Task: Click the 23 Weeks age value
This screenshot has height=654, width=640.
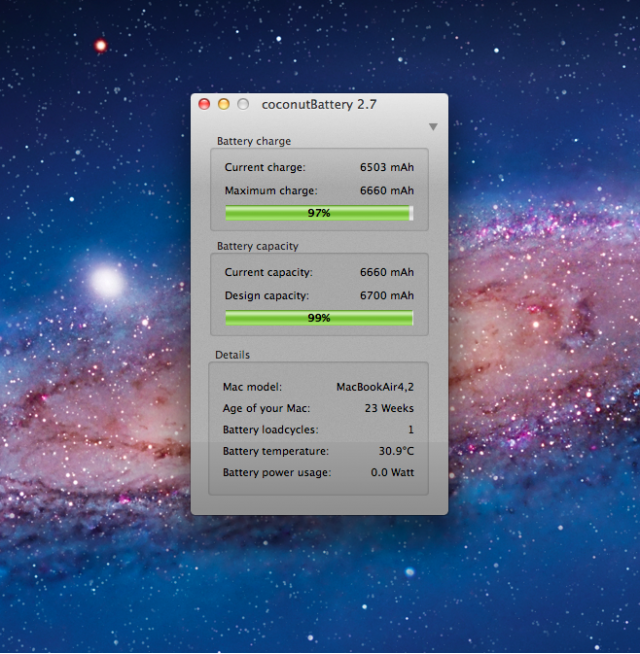Action: 389,408
